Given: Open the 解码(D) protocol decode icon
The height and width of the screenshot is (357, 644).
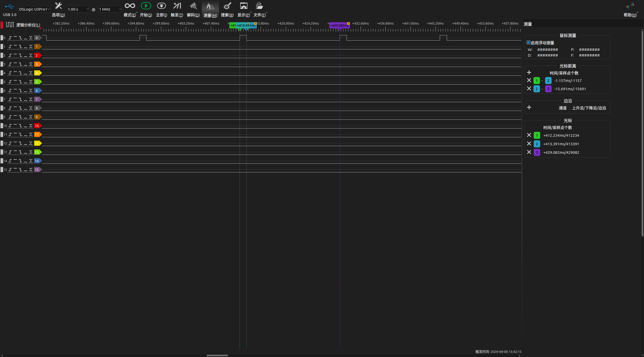Looking at the screenshot, I should 193,6.
